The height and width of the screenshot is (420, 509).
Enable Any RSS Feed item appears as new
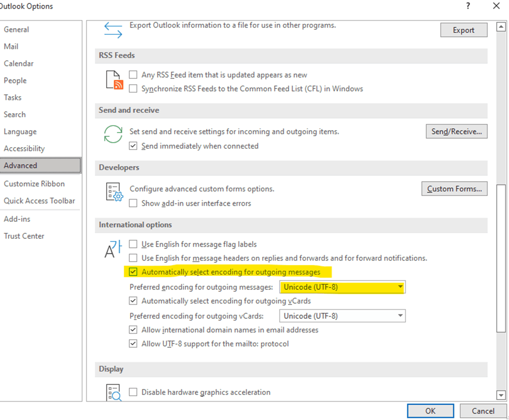(x=133, y=74)
